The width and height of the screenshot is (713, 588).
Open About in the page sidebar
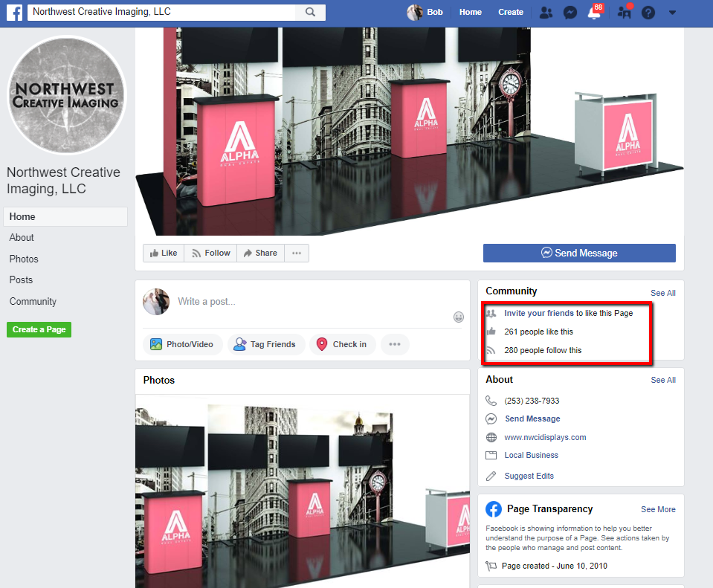click(x=22, y=238)
